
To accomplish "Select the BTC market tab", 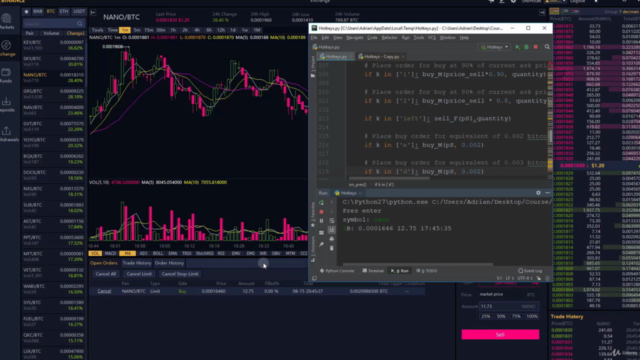I will point(51,11).
